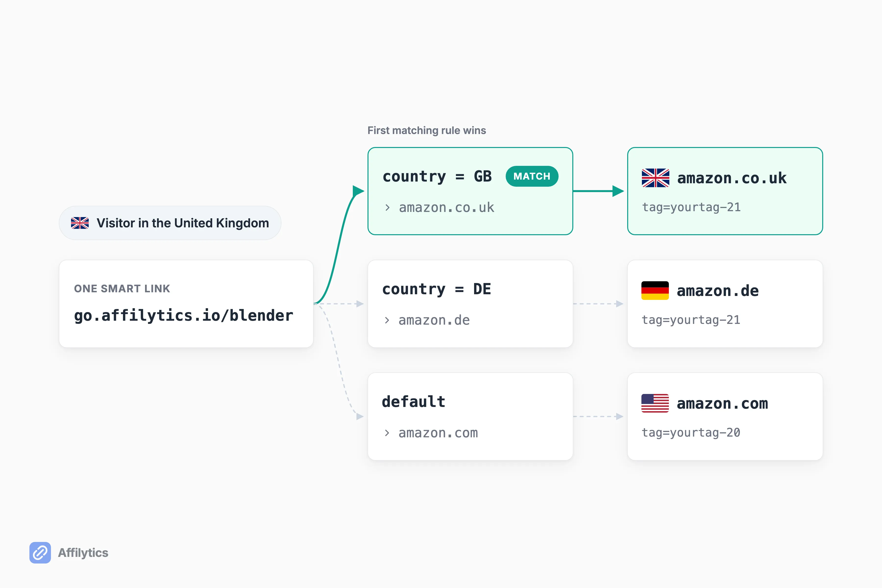Click amazon.de target in the DE rule card
Screen dimensions: 882x588
[434, 320]
